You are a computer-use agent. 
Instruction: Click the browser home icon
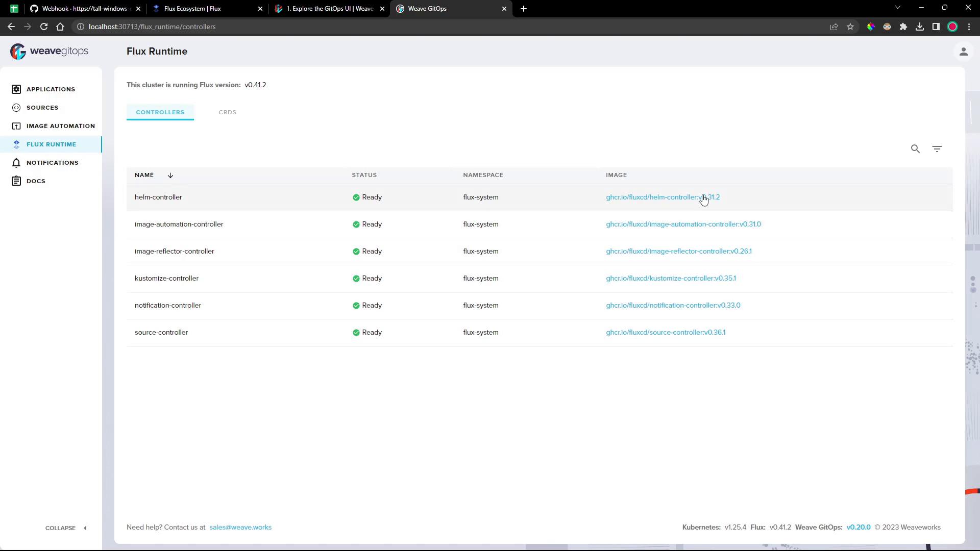click(60, 27)
